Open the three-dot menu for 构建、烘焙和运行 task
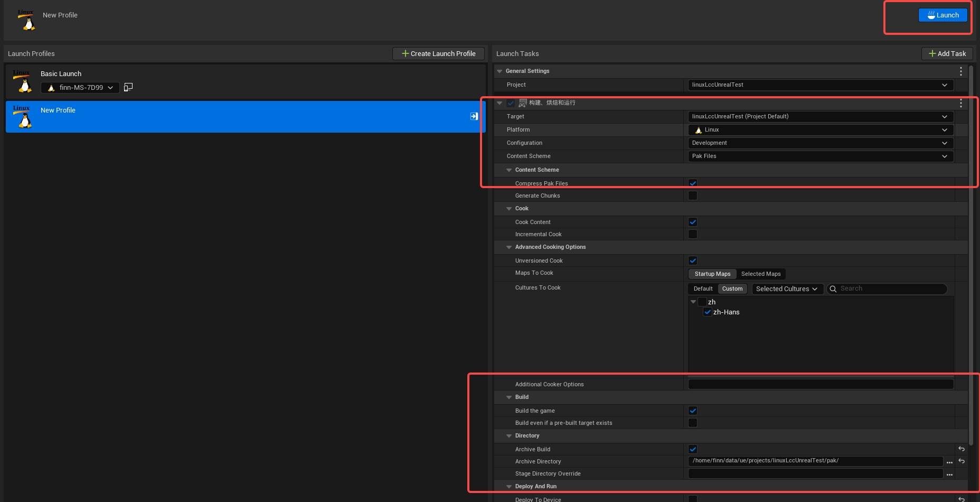The height and width of the screenshot is (502, 980). [x=961, y=103]
